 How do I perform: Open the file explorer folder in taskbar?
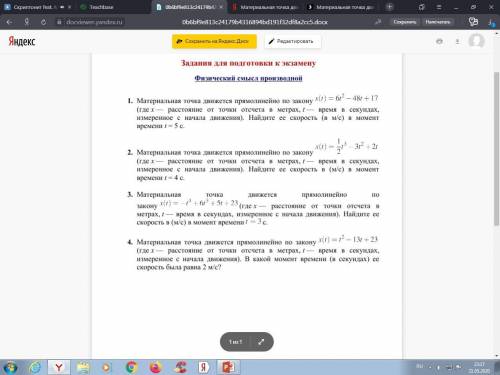(x=82, y=367)
